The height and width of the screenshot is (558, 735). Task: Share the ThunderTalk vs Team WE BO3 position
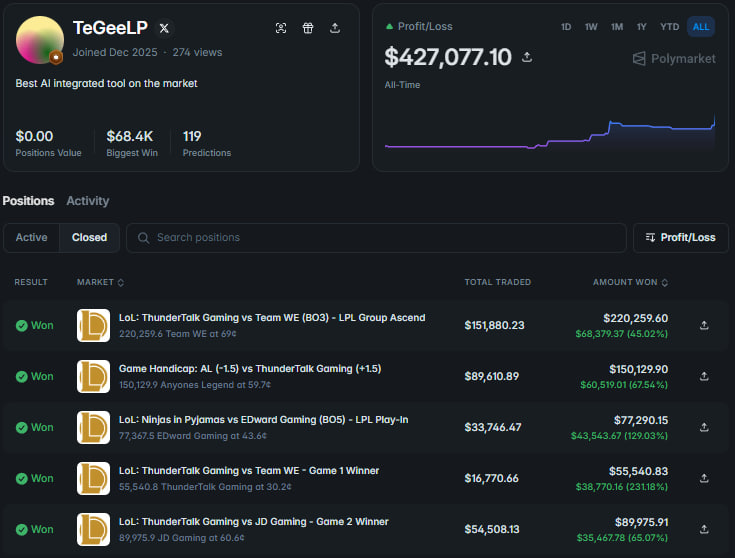tap(704, 325)
